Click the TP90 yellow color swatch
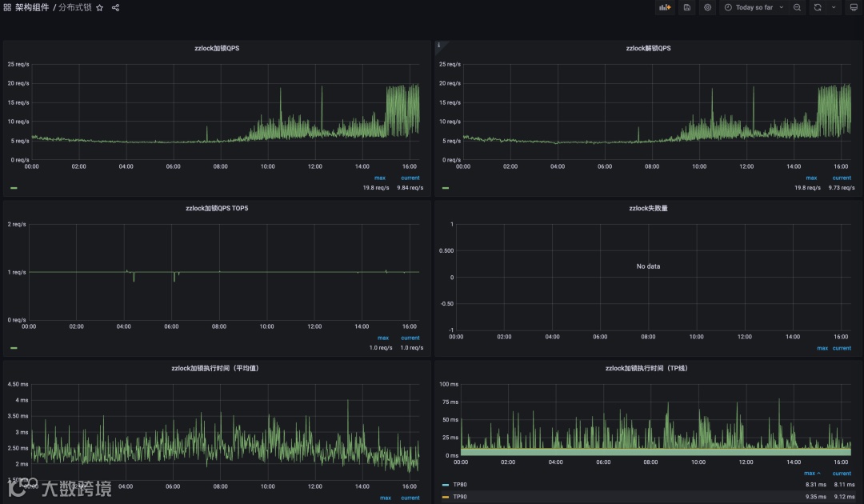This screenshot has width=864, height=504. tap(446, 497)
